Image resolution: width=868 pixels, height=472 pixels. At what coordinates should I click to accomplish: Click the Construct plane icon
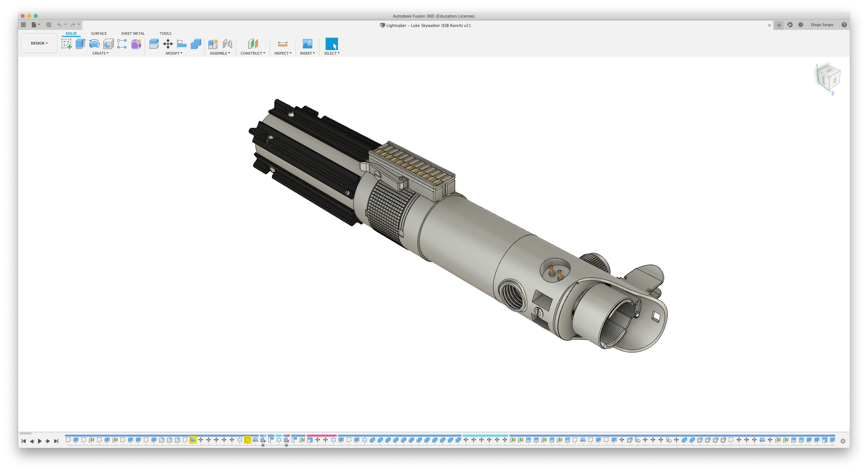[253, 44]
